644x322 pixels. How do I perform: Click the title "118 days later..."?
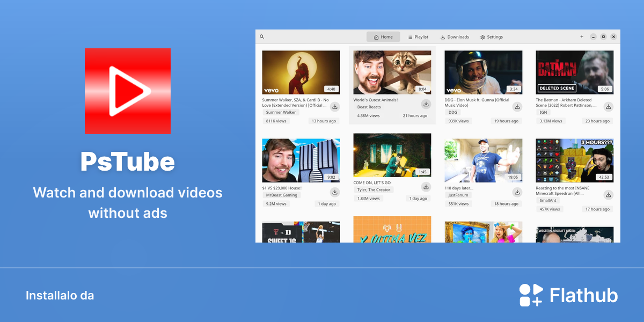[x=459, y=188]
